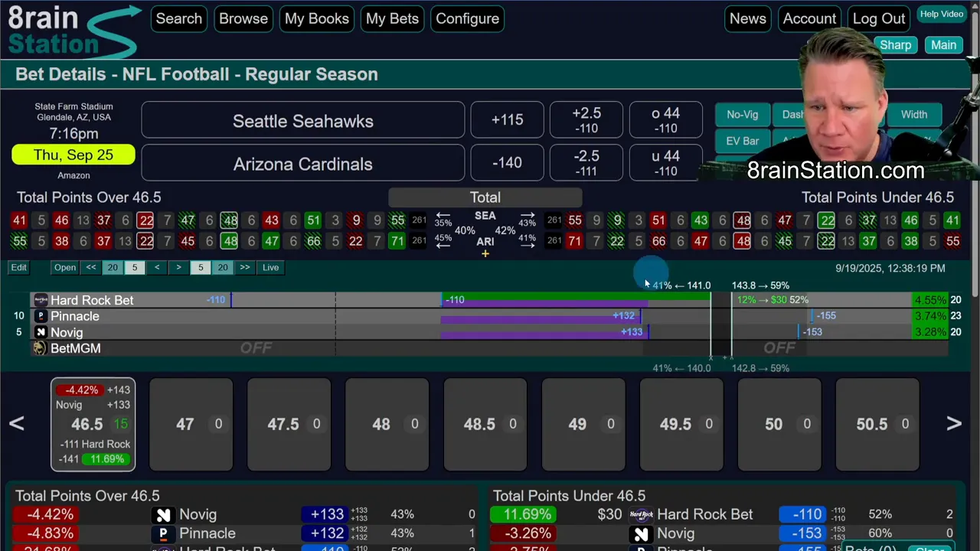Screen dimensions: 980x551
Task: Toggle the EV Bar option
Action: 742,142
